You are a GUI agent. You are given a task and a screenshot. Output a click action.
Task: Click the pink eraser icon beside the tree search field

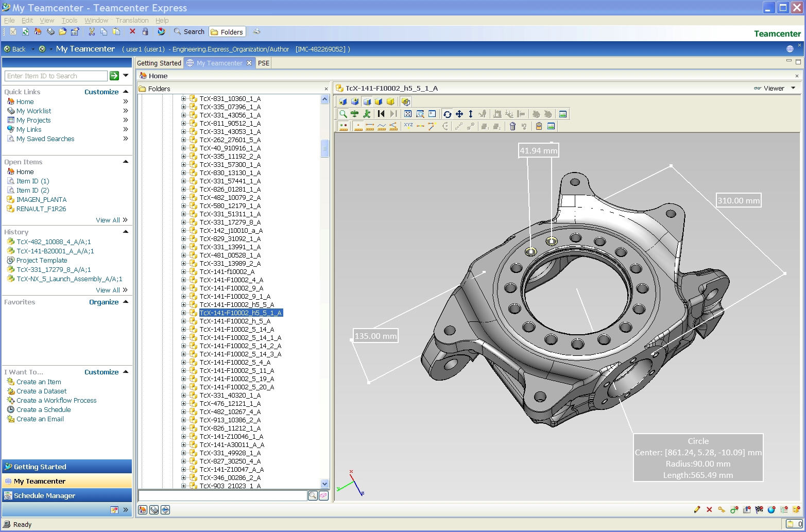(x=323, y=495)
